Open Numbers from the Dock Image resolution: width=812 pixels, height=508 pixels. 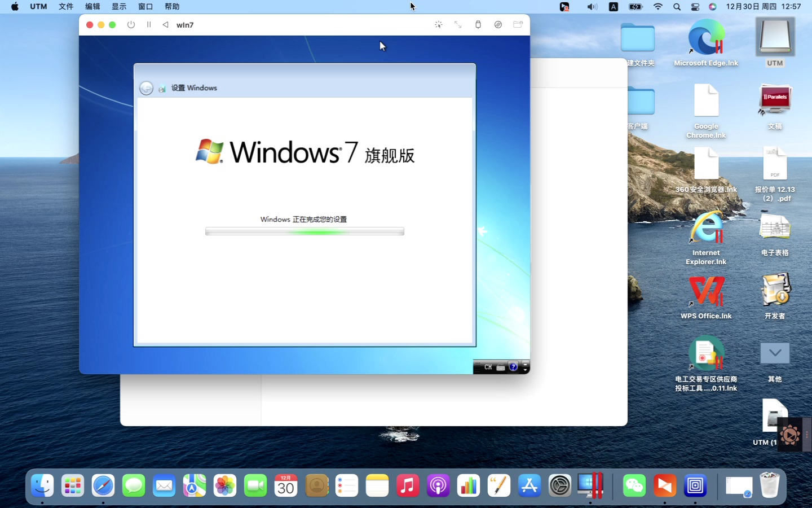click(469, 485)
